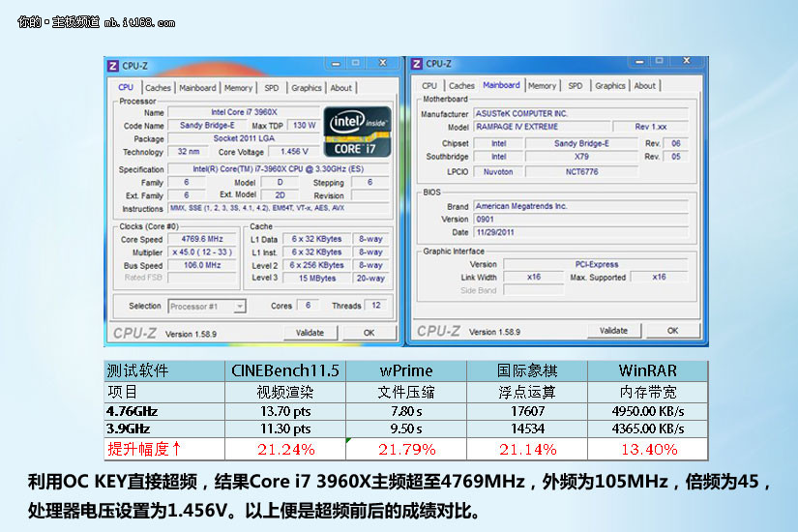Open Memory tab in right CPU-Z window
Viewport: 798px width, 532px height.
pyautogui.click(x=542, y=85)
